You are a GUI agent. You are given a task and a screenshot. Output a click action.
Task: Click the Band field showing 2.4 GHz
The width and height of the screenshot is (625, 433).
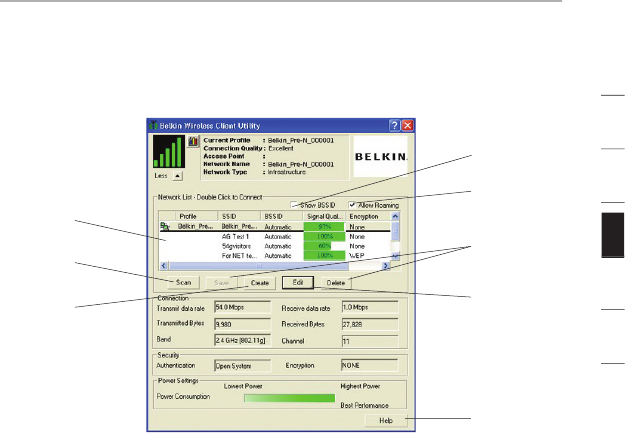(x=242, y=340)
